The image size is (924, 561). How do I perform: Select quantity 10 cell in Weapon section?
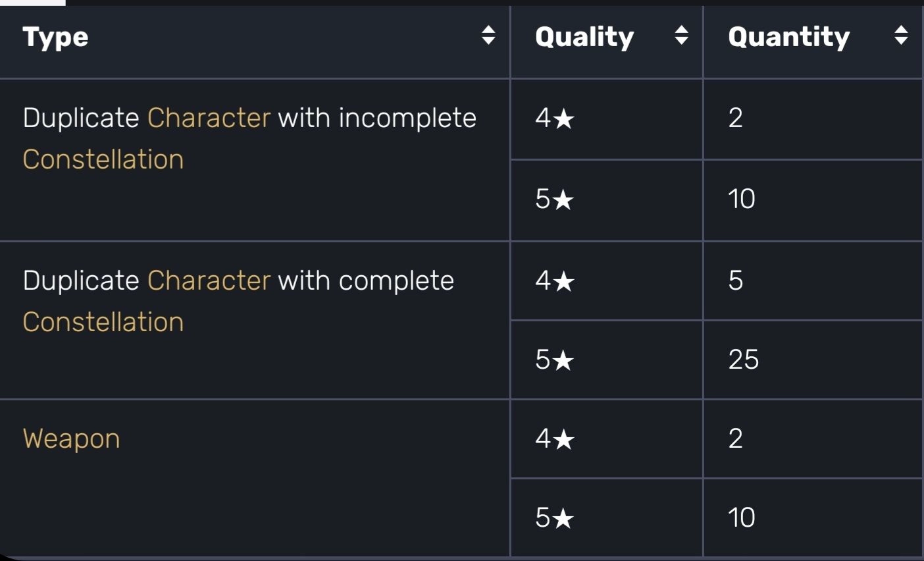coord(741,518)
